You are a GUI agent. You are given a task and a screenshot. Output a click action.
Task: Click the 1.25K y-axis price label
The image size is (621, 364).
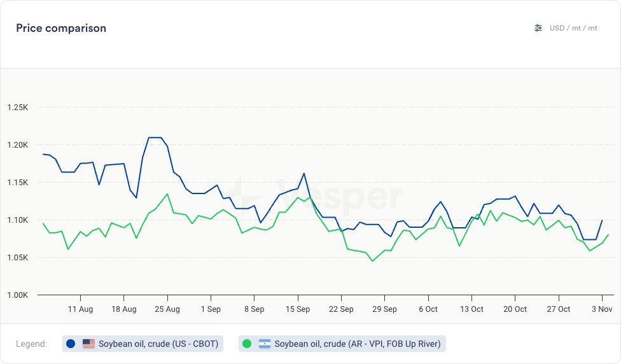tap(17, 108)
